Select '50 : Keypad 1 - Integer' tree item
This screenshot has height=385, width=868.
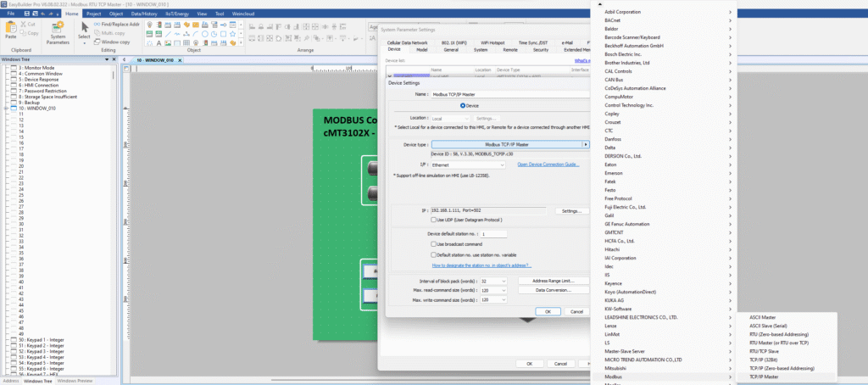coord(41,339)
